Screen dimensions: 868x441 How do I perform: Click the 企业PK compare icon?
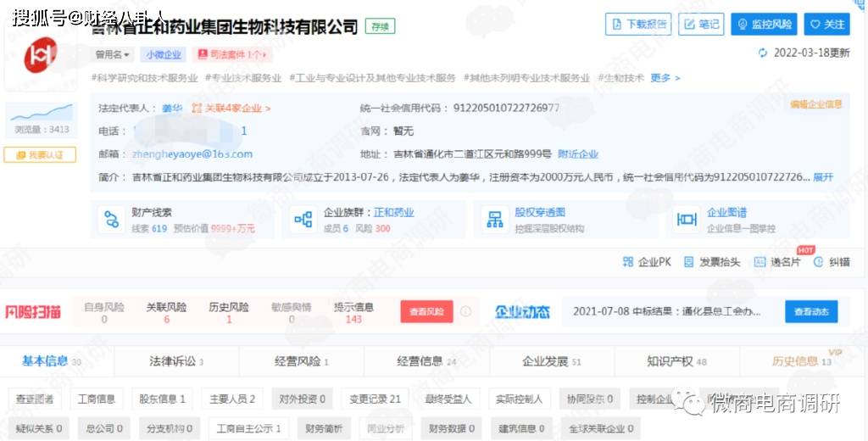pos(628,262)
